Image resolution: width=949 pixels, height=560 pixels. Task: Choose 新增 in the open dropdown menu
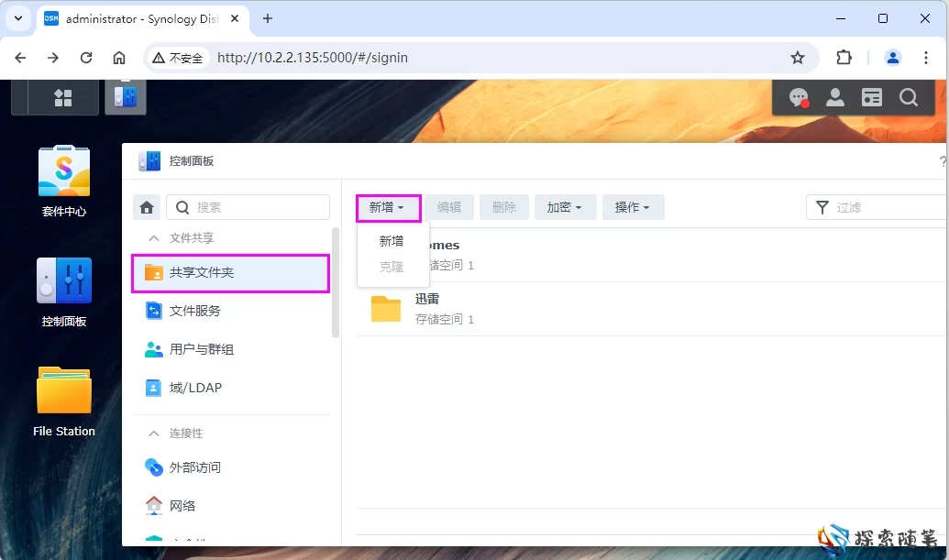click(x=392, y=240)
